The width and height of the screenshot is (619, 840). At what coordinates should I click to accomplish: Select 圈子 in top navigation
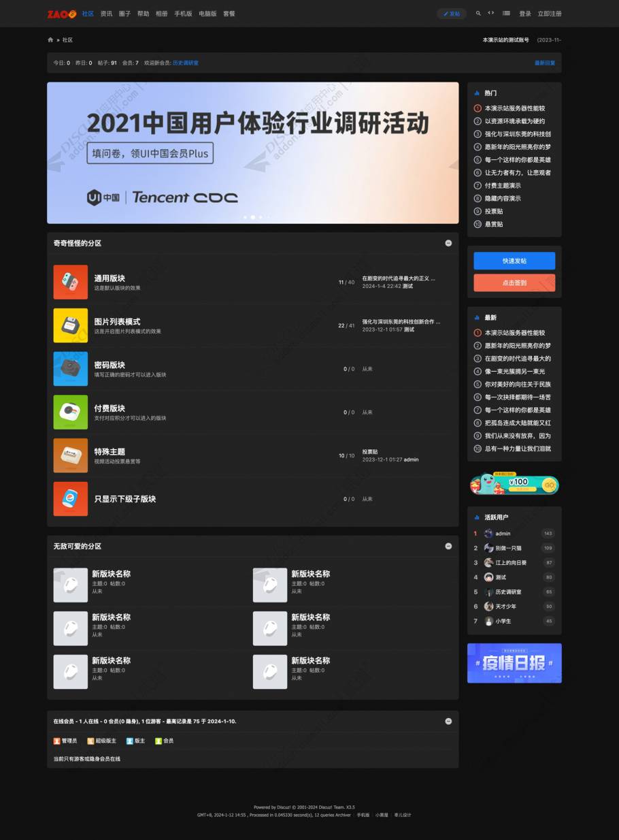coord(124,14)
